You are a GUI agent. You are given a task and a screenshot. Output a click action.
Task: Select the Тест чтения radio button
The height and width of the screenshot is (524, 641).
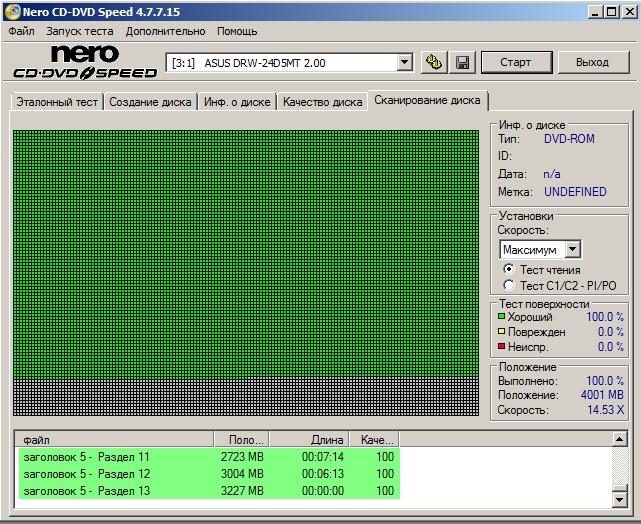point(509,269)
